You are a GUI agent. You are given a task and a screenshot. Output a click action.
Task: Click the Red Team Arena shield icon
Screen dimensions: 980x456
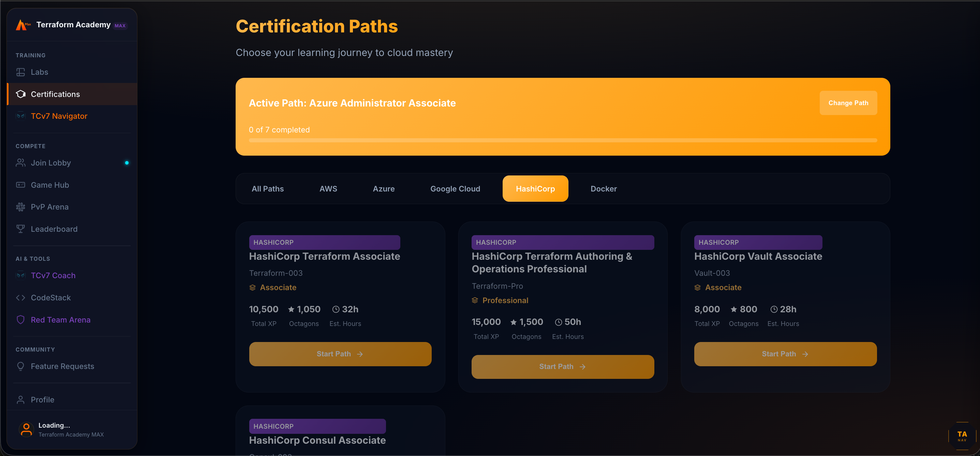pos(20,319)
